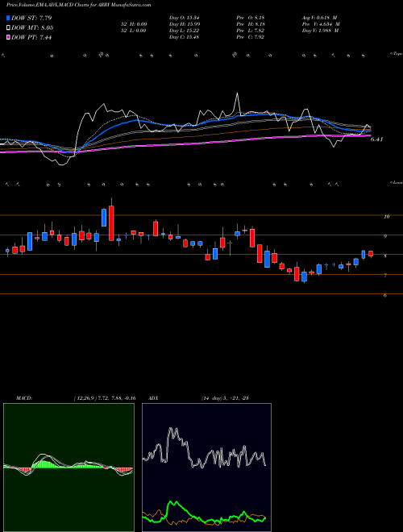Click the tall red candlestick near price 10

coord(111,223)
